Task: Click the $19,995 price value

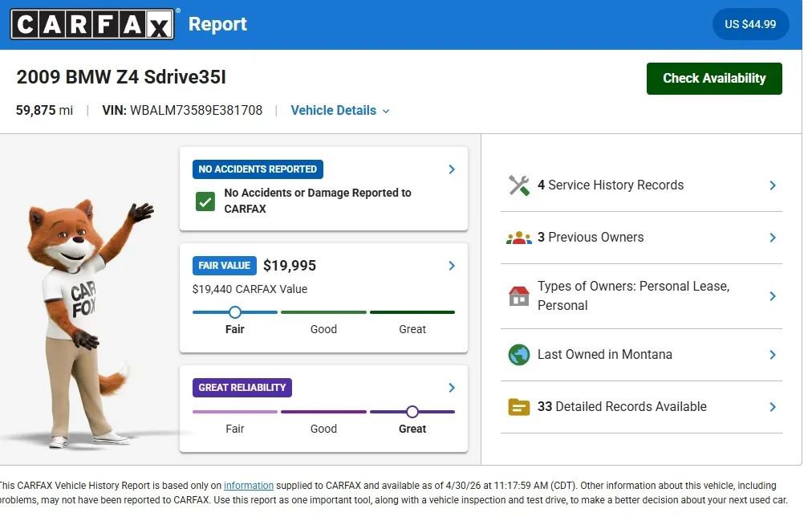Action: pyautogui.click(x=290, y=266)
